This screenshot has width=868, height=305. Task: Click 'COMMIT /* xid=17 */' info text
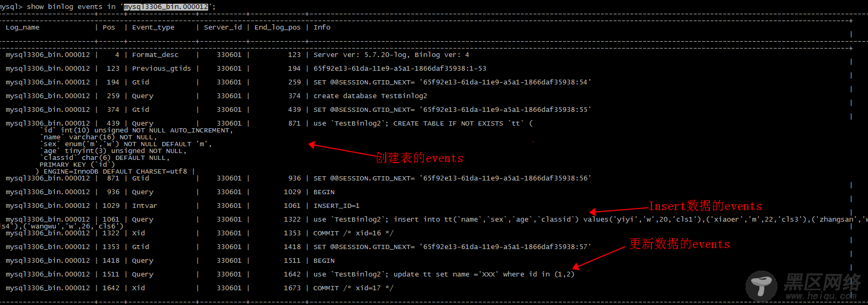pyautogui.click(x=354, y=288)
